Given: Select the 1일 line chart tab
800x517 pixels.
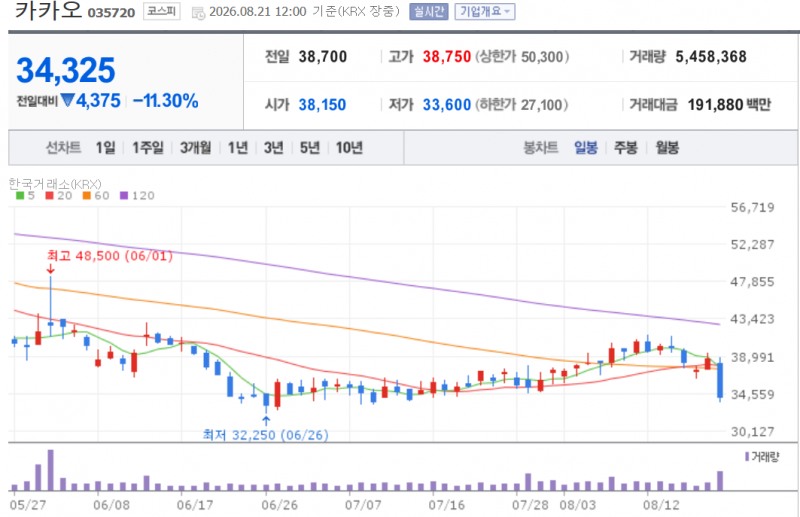Looking at the screenshot, I should (x=106, y=148).
